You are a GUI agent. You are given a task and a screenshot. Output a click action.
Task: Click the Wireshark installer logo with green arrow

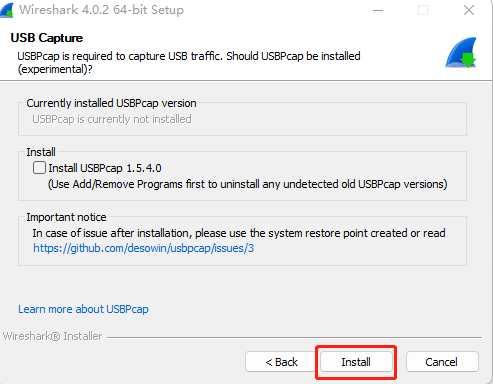click(461, 53)
